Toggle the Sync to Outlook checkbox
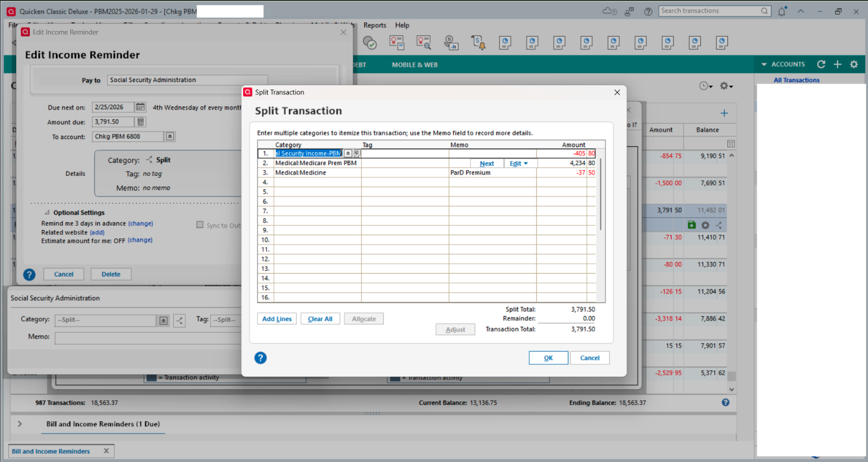Screen dimensions: 868x462 200,225
